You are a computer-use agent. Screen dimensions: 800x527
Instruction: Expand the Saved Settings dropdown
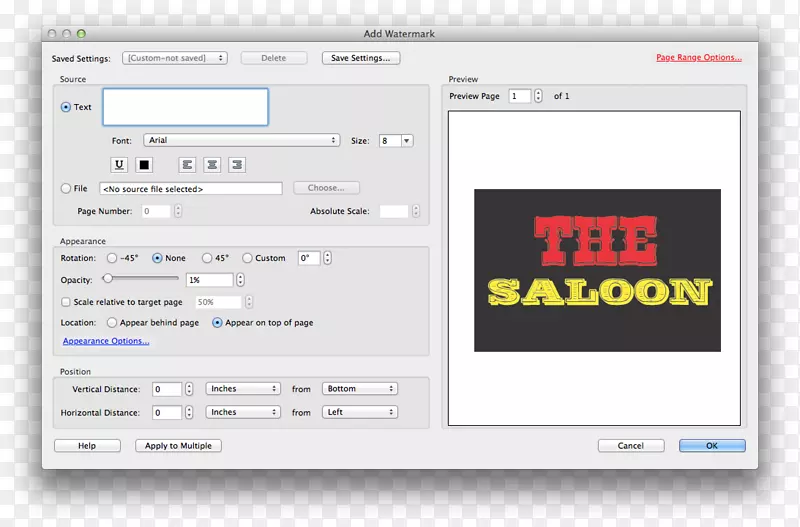point(175,58)
